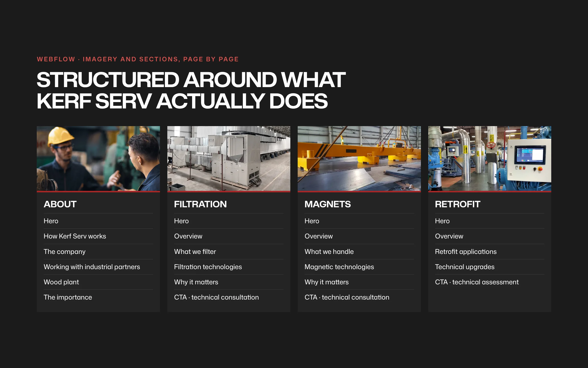This screenshot has width=588, height=368.
Task: Select 'Working with industrial partners' row
Action: point(98,267)
